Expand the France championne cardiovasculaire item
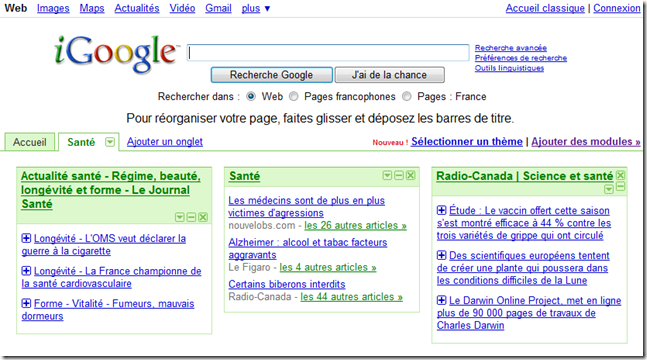The height and width of the screenshot is (360, 647). point(26,270)
